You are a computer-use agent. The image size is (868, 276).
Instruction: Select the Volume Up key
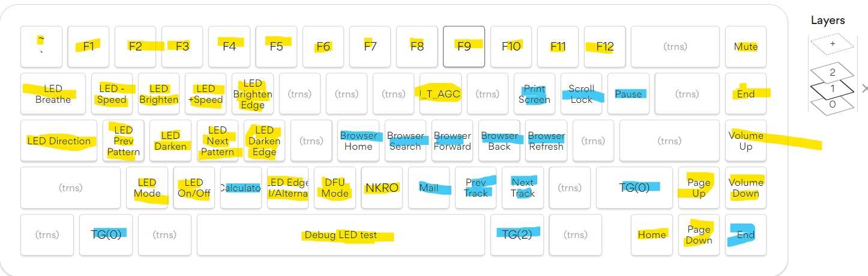click(746, 141)
